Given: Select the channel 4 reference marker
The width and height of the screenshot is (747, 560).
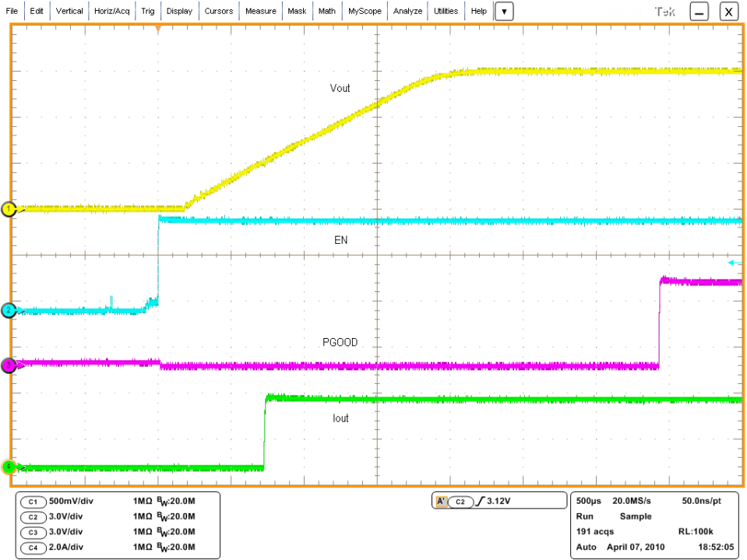Looking at the screenshot, I should tap(9, 467).
